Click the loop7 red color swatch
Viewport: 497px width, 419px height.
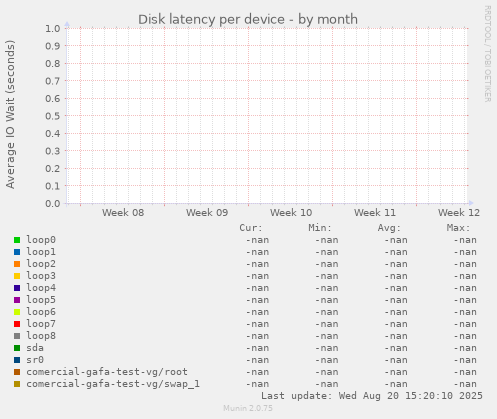[17, 324]
